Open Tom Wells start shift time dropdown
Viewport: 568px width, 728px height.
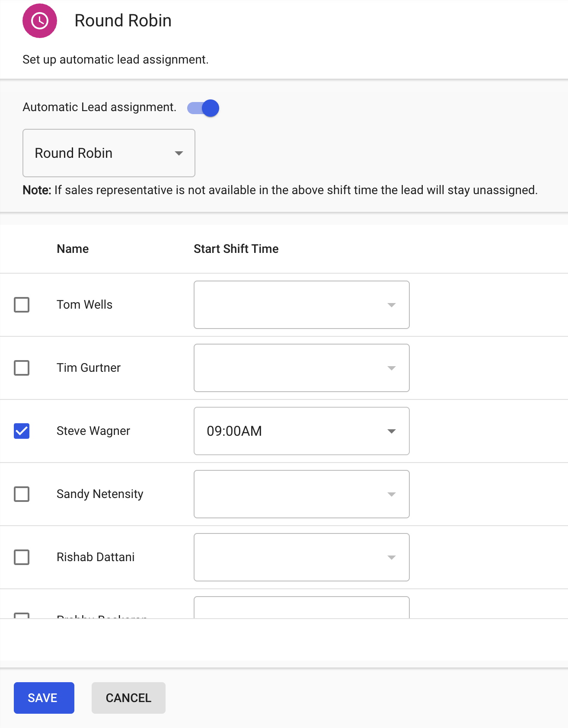click(x=301, y=305)
